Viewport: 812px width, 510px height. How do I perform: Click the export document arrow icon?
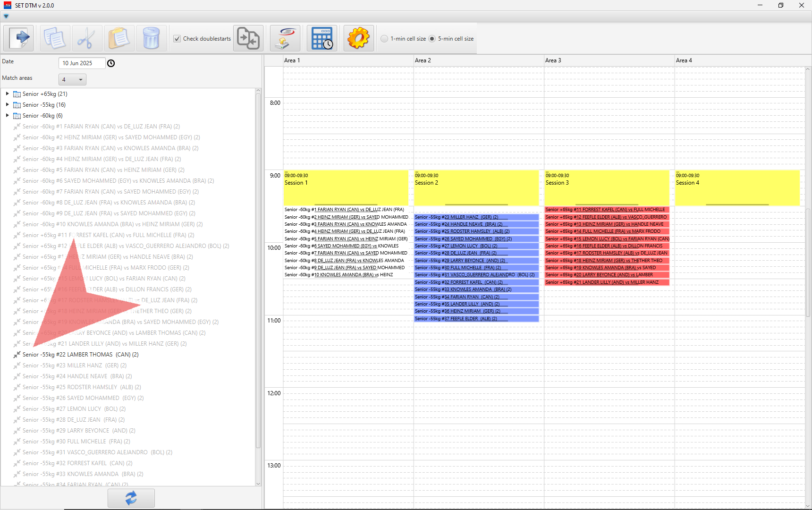[19, 38]
